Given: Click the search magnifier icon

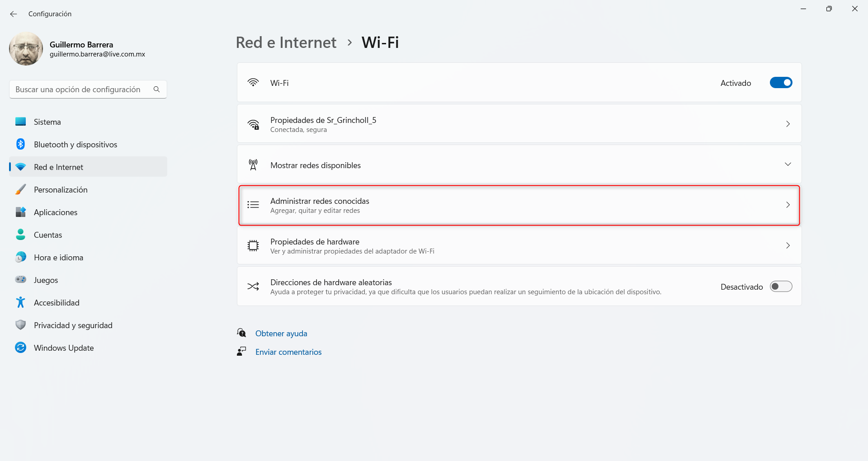Looking at the screenshot, I should [156, 89].
